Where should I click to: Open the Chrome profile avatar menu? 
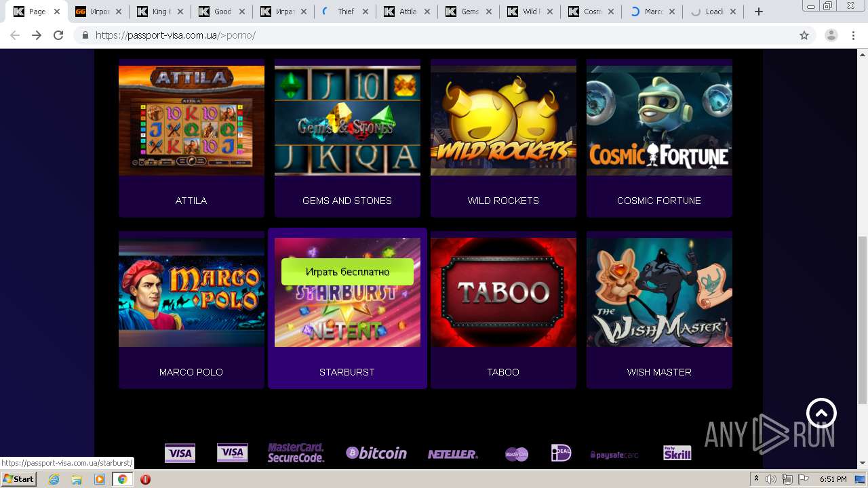[x=831, y=35]
